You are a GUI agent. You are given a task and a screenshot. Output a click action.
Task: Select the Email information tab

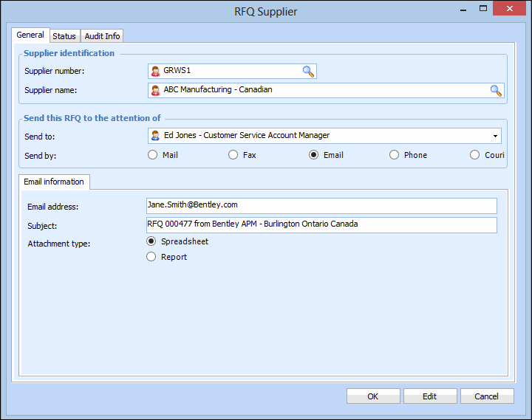point(54,182)
